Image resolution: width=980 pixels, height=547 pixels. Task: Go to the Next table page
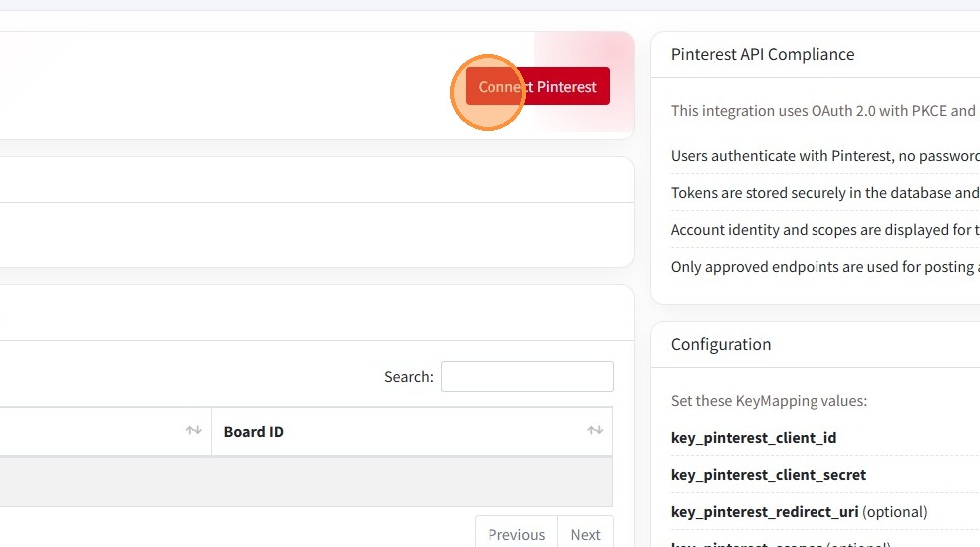click(x=585, y=534)
